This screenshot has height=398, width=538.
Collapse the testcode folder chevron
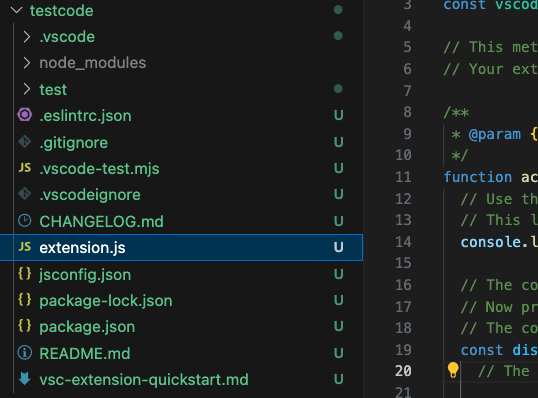coord(16,11)
